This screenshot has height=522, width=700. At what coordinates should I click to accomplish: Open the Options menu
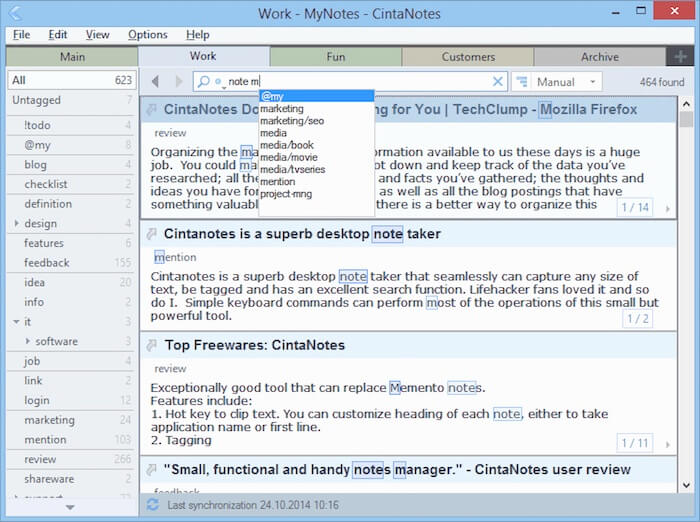click(148, 34)
